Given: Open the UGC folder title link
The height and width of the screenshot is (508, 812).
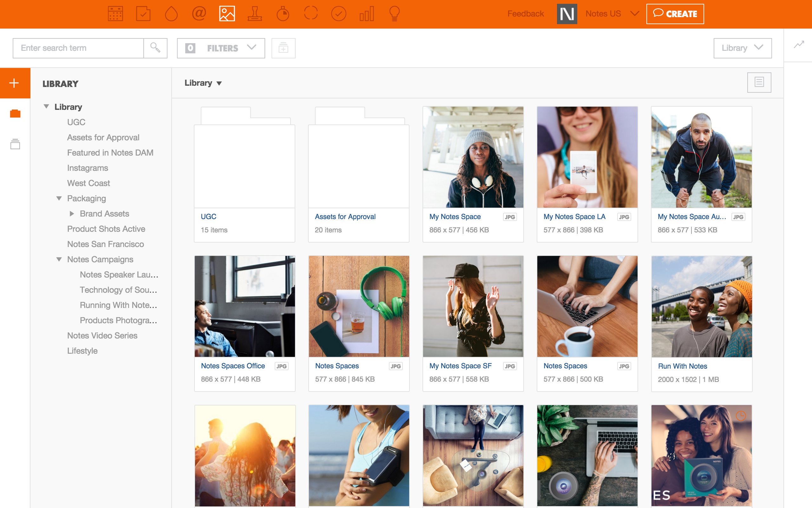Looking at the screenshot, I should (208, 217).
